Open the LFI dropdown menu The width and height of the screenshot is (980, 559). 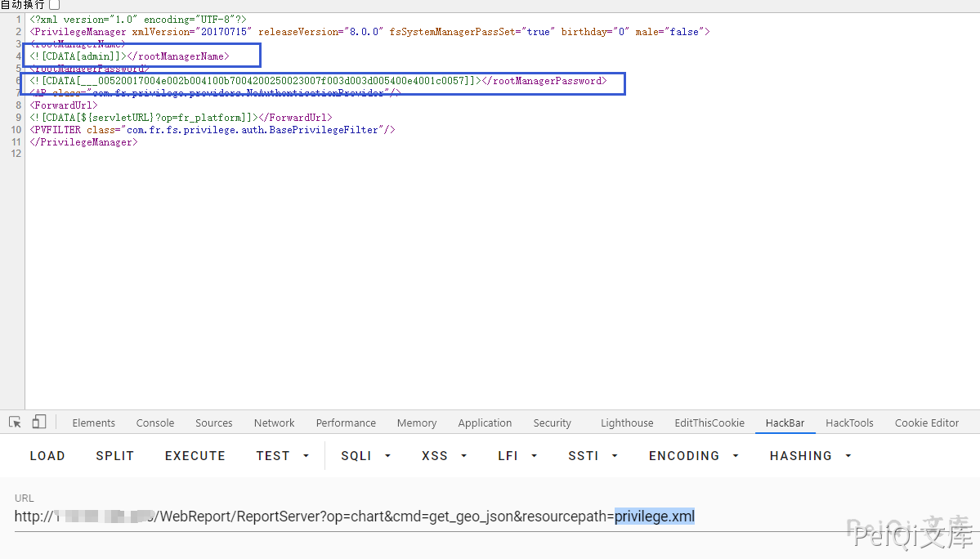(517, 456)
